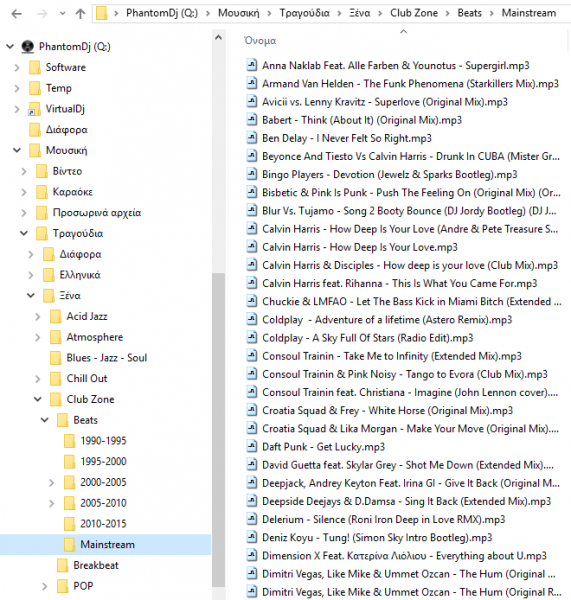
Task: Open the 2010-2015 folder in tree
Action: [103, 524]
